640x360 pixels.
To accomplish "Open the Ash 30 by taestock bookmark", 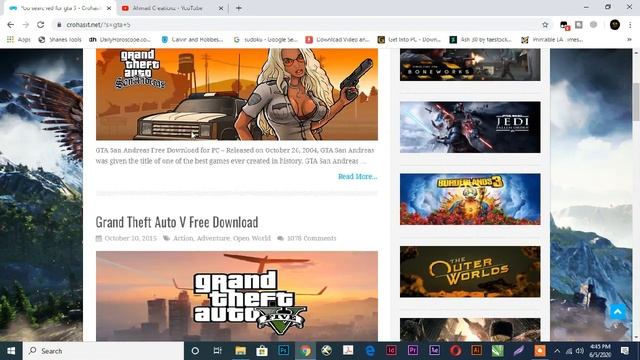I will 481,40.
